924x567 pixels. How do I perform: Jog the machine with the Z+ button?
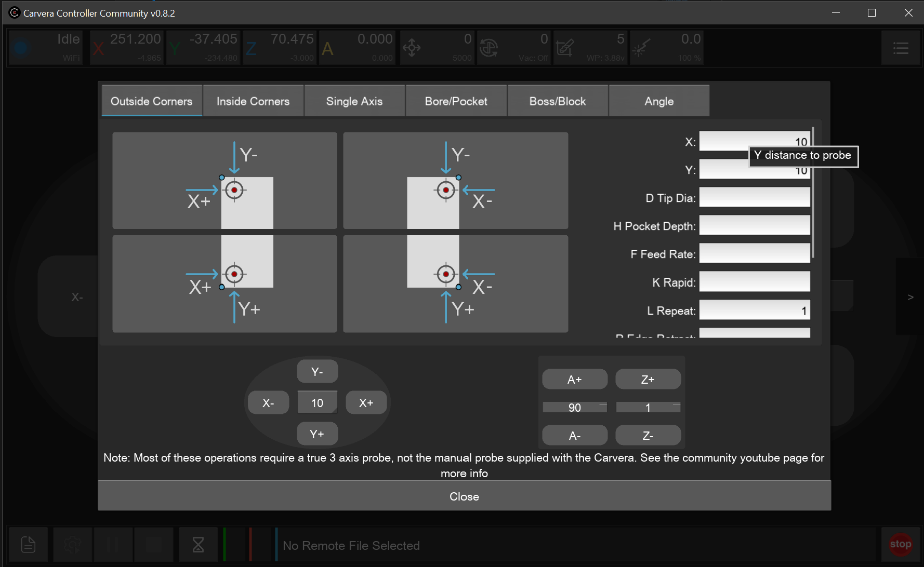coord(648,380)
